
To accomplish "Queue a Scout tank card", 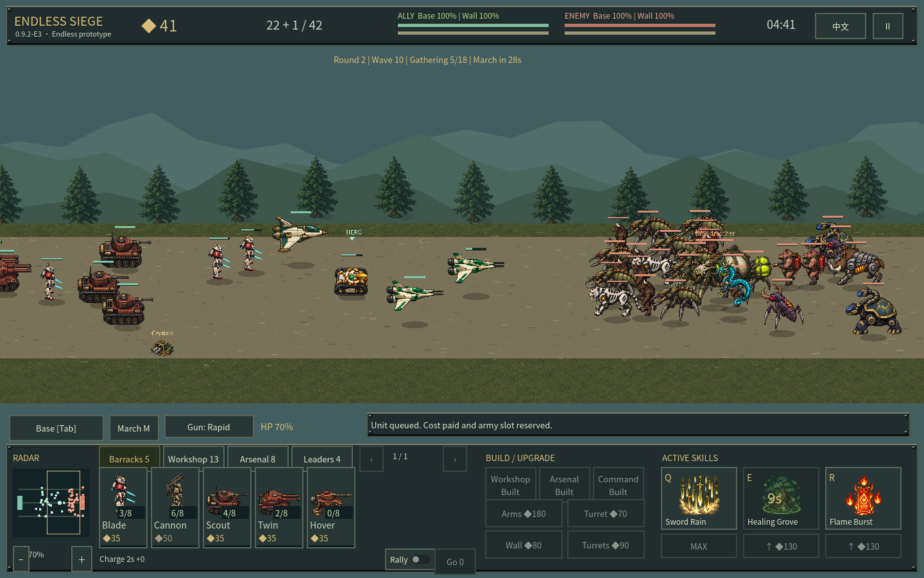I will pyautogui.click(x=227, y=507).
